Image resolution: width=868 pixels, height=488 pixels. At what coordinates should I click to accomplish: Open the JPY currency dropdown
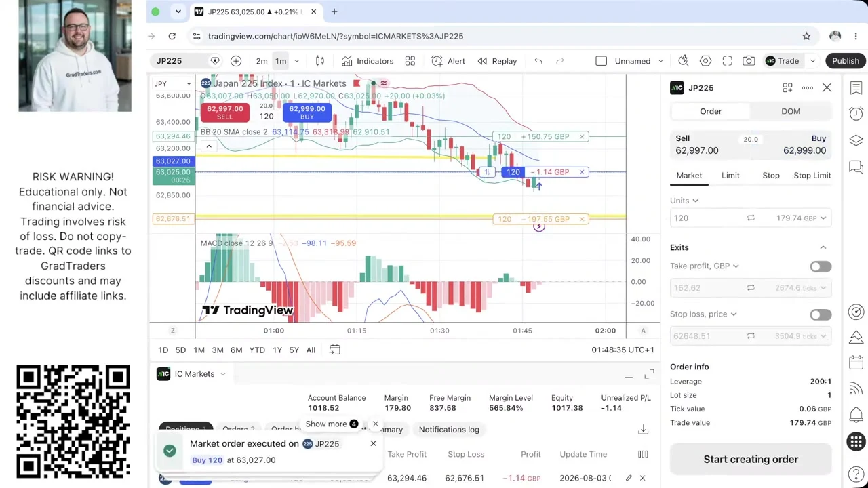172,84
